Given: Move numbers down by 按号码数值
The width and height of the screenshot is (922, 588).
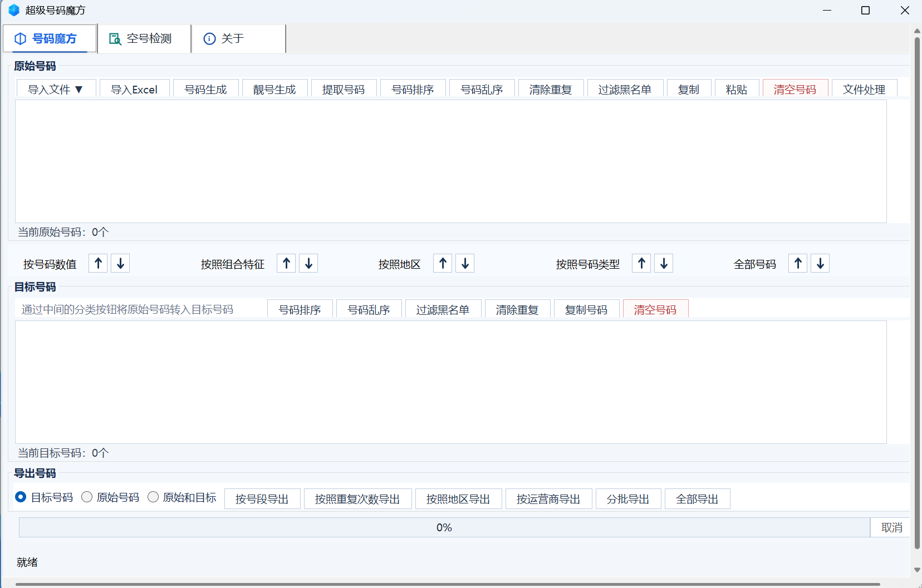Looking at the screenshot, I should coord(120,263).
